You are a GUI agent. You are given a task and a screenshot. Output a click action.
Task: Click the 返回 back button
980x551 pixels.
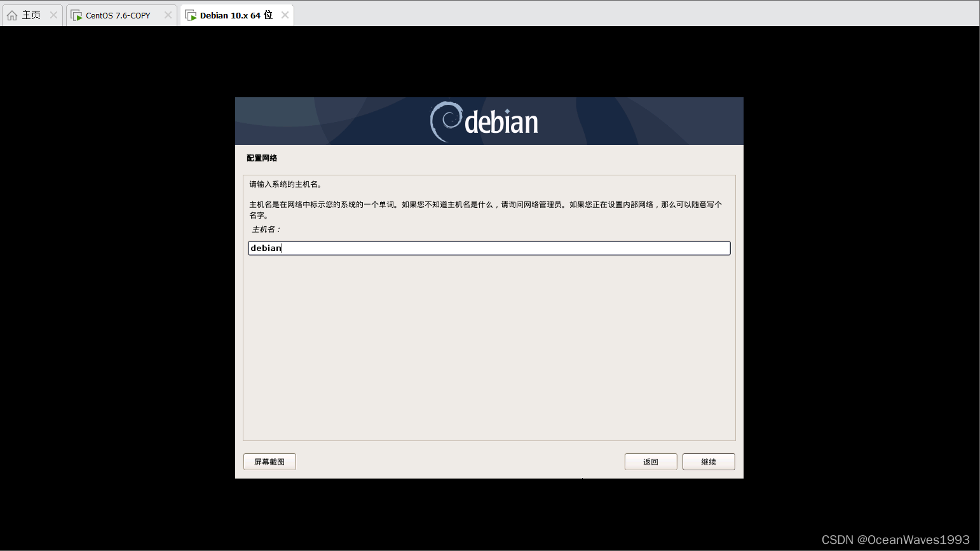[651, 461]
